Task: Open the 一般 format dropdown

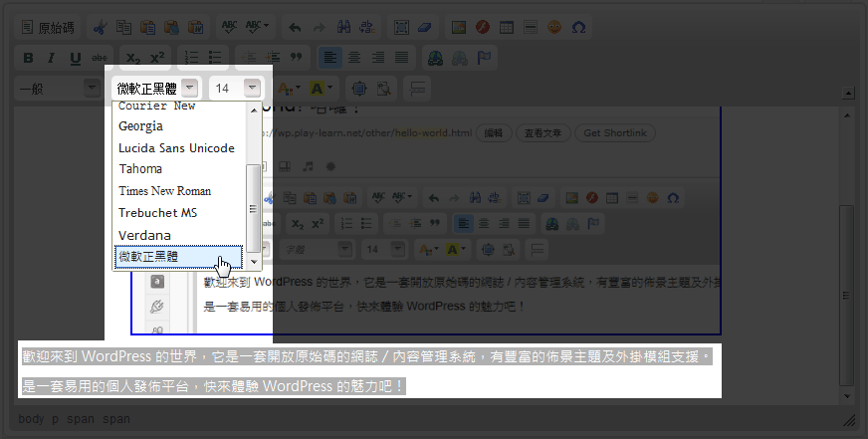Action: pyautogui.click(x=58, y=88)
